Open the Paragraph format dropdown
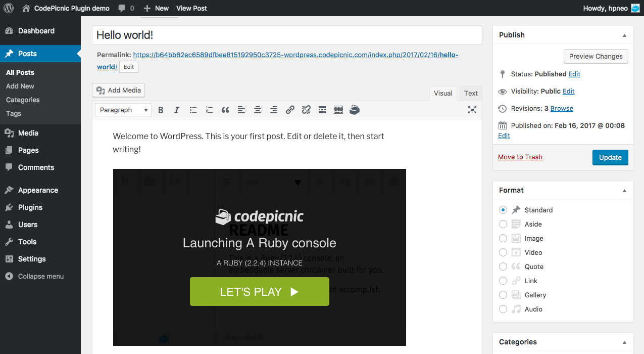 [123, 110]
